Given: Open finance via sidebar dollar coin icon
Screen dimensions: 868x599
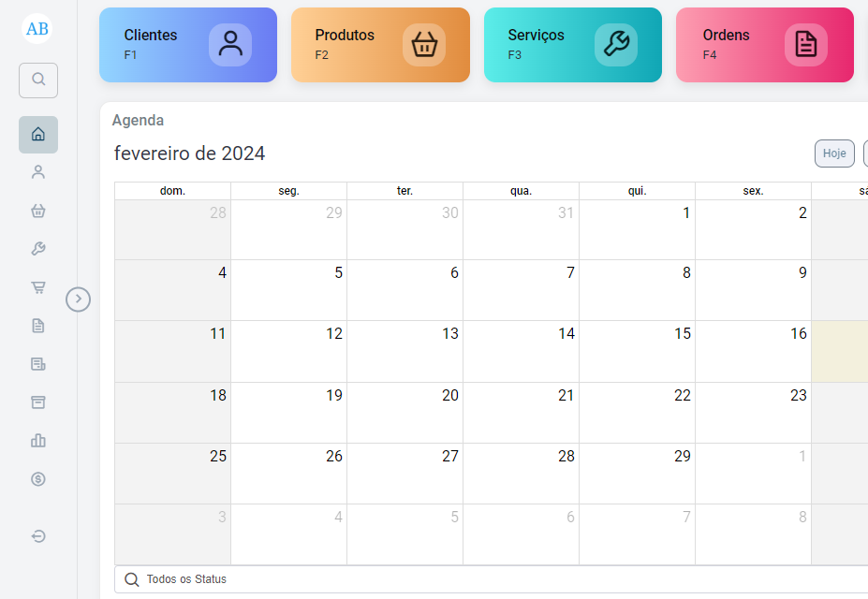Looking at the screenshot, I should 38,479.
